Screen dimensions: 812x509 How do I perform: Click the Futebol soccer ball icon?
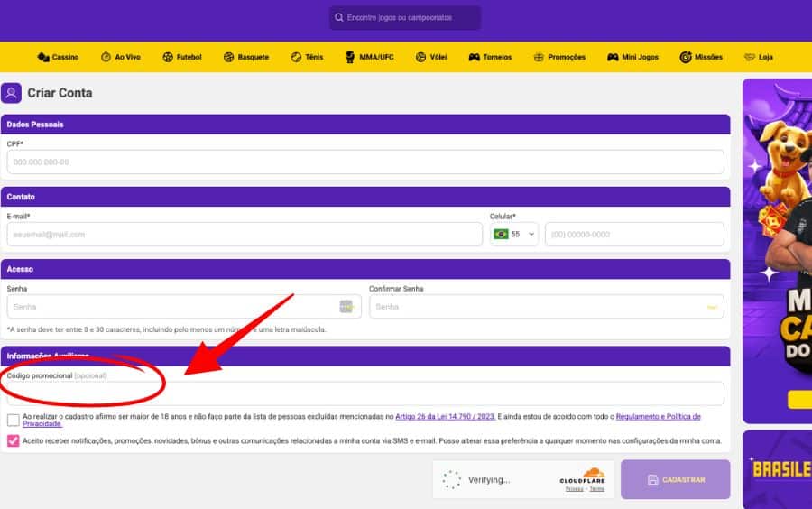pos(168,57)
